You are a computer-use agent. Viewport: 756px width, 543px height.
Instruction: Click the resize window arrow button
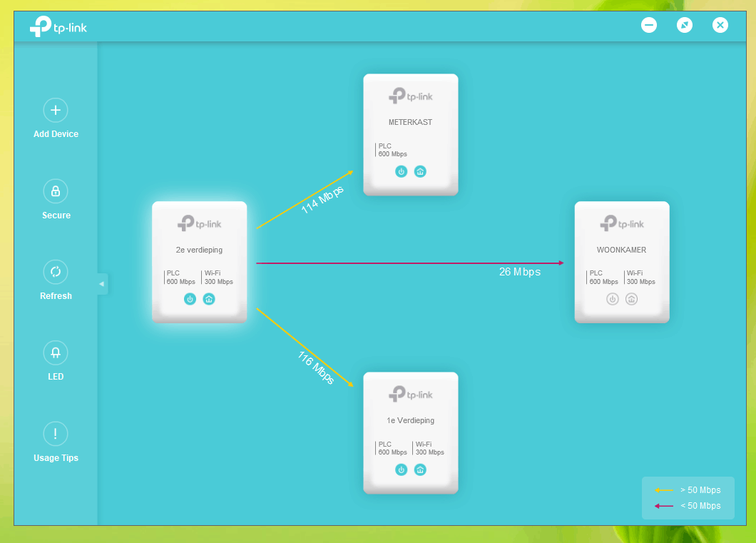[685, 25]
